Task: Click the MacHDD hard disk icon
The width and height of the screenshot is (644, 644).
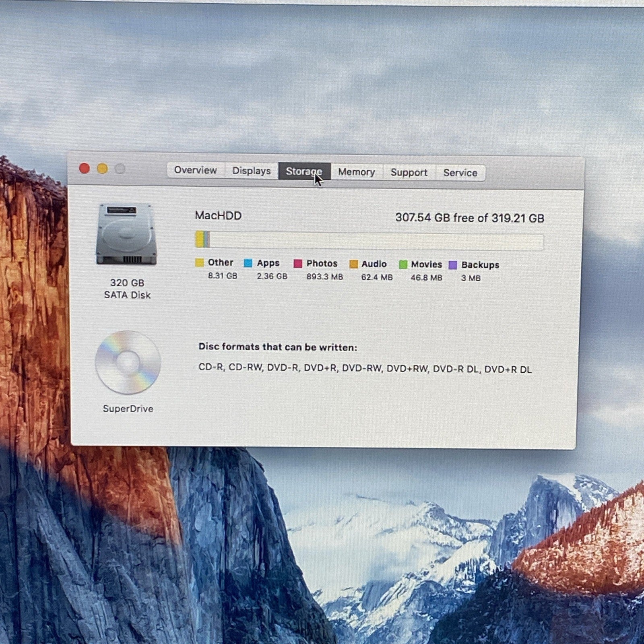Action: pyautogui.click(x=126, y=234)
